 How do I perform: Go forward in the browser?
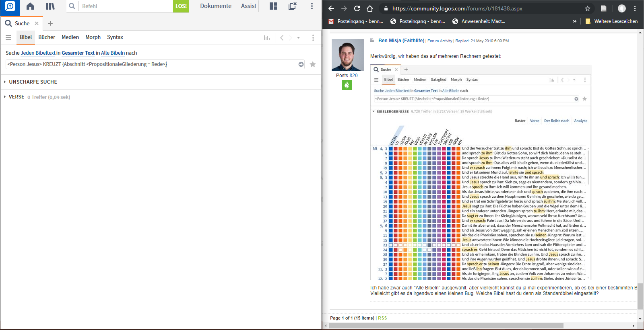coord(344,8)
